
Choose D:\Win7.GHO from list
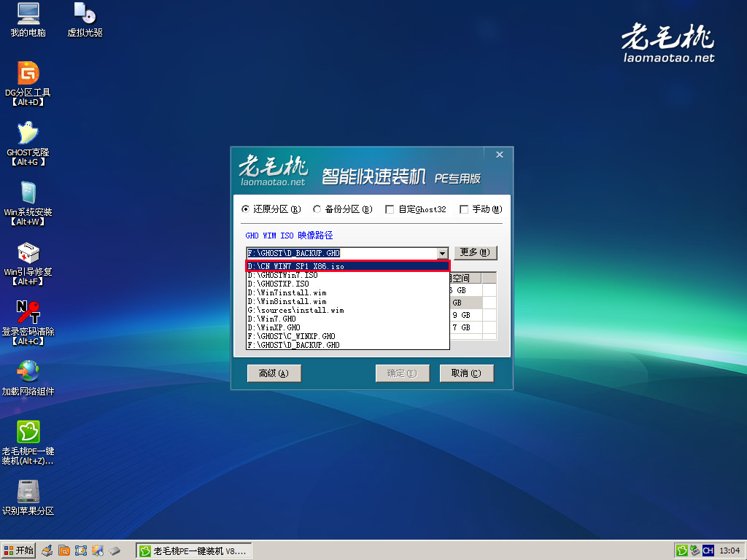(348, 319)
